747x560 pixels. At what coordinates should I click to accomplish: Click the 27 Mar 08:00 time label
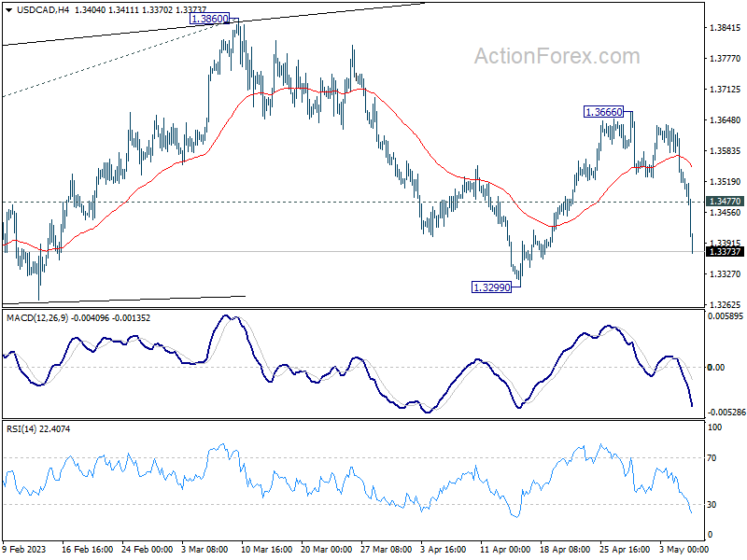[387, 549]
